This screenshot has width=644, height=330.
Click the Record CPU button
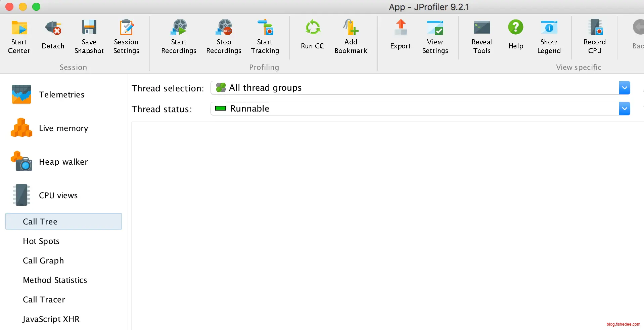tap(594, 36)
